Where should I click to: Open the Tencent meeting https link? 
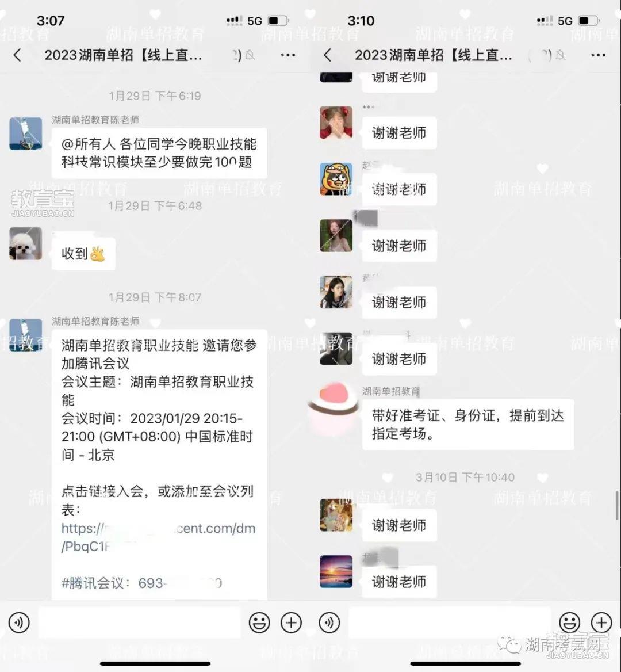click(x=158, y=537)
